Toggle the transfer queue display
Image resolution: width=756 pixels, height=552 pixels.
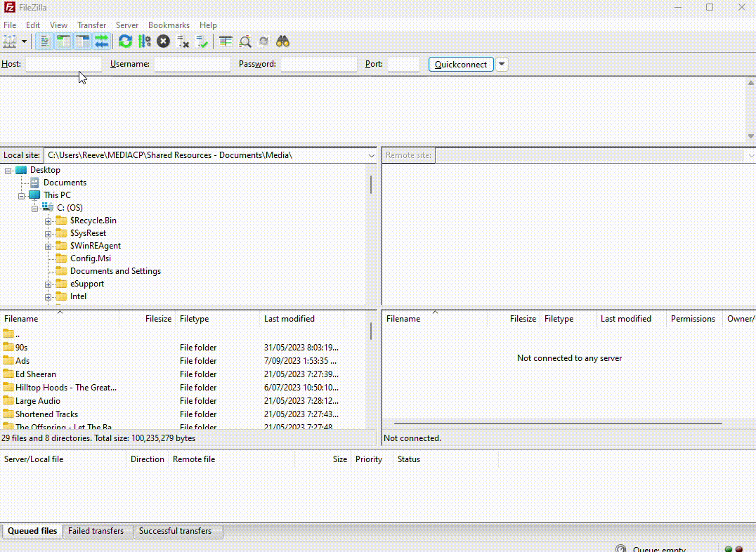point(102,41)
